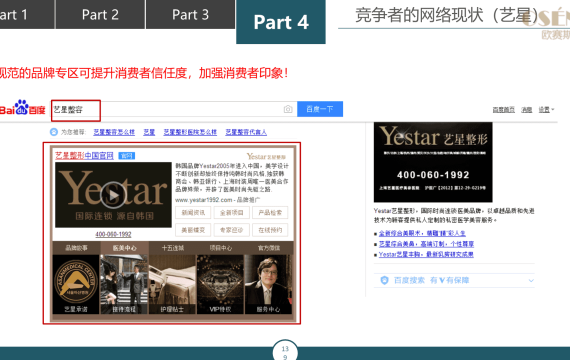This screenshot has height=360, width=570.
Task: Open the black Yestar banner with hotline
Action: (433, 162)
